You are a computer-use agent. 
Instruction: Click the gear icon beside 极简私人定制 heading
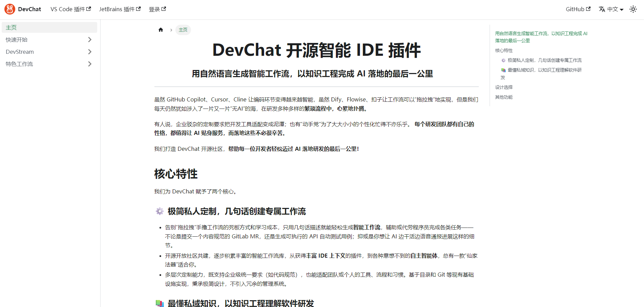click(159, 211)
